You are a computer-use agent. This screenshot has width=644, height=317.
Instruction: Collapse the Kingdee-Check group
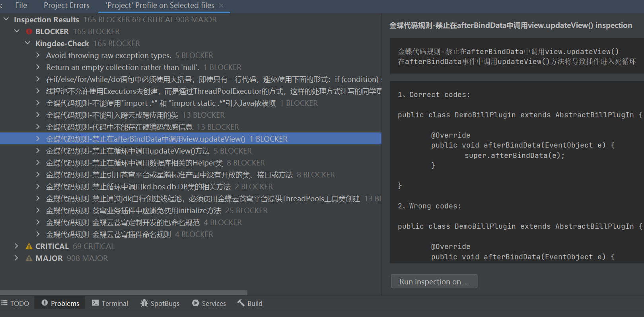click(x=27, y=43)
